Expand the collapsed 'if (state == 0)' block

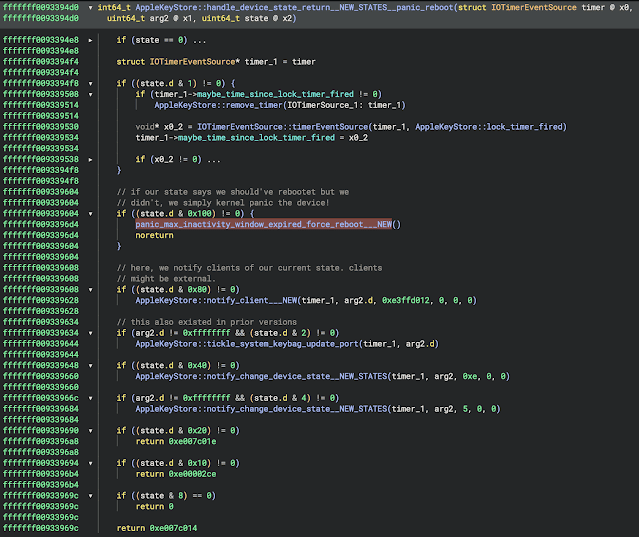[x=91, y=39]
